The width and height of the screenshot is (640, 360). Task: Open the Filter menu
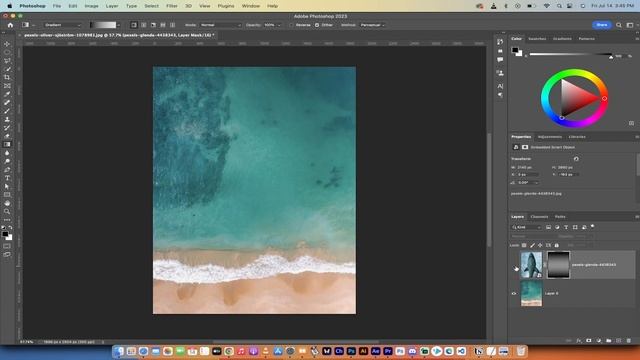(172, 6)
